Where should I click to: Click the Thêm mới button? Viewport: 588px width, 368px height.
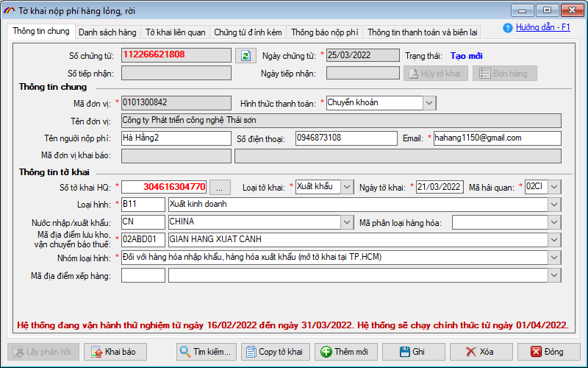(x=345, y=352)
